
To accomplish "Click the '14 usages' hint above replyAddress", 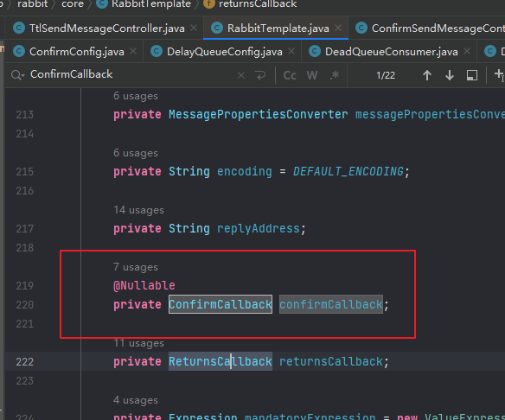I will click(x=138, y=210).
